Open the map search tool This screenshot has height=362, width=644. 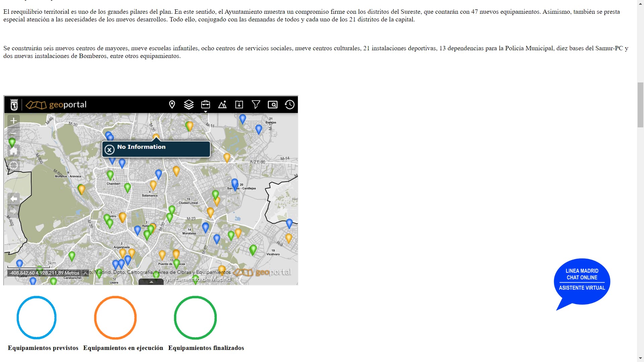coord(273,105)
